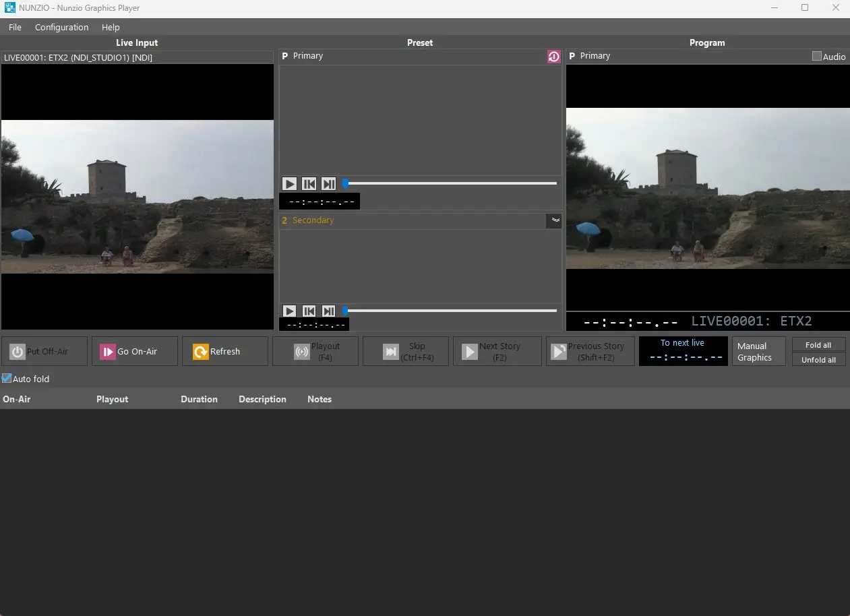The image size is (850, 616).
Task: Click the Fold all button
Action: (818, 345)
